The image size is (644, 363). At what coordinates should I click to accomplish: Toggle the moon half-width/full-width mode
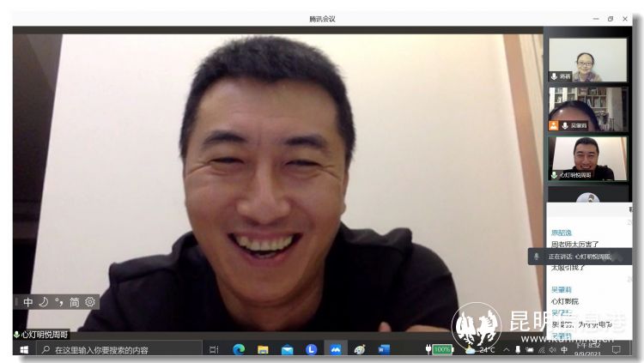point(43,302)
